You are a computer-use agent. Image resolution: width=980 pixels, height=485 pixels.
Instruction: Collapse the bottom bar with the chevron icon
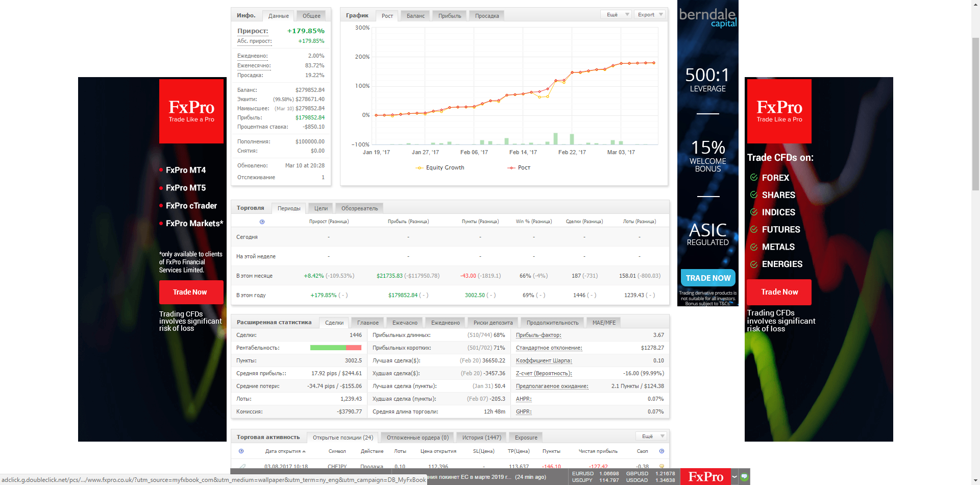click(x=734, y=477)
